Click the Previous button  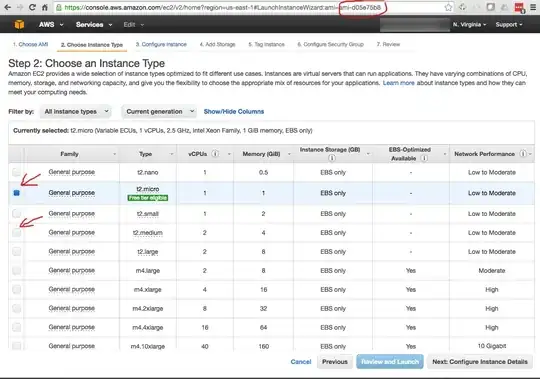(335, 362)
